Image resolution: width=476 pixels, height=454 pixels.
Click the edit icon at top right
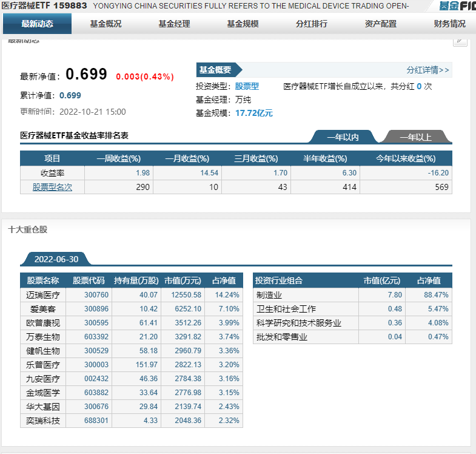[x=460, y=41]
